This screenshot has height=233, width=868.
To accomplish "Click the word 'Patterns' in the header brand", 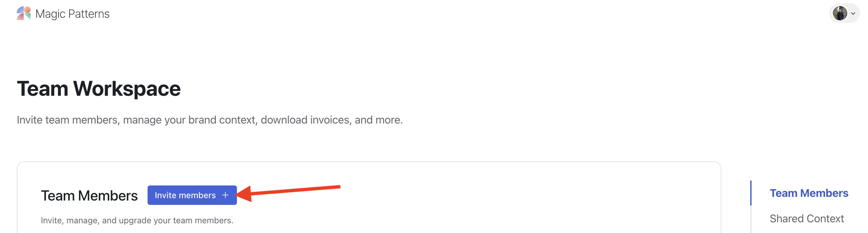I will [89, 14].
